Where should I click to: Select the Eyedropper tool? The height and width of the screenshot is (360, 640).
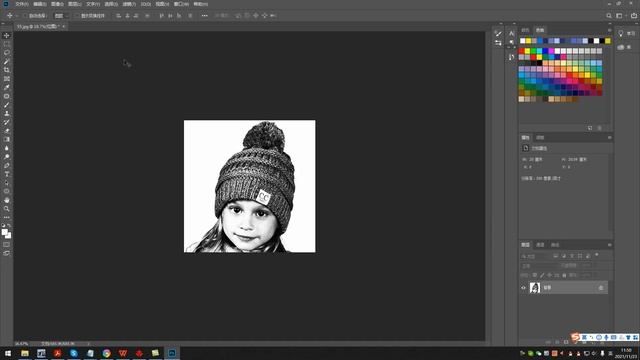[7, 87]
